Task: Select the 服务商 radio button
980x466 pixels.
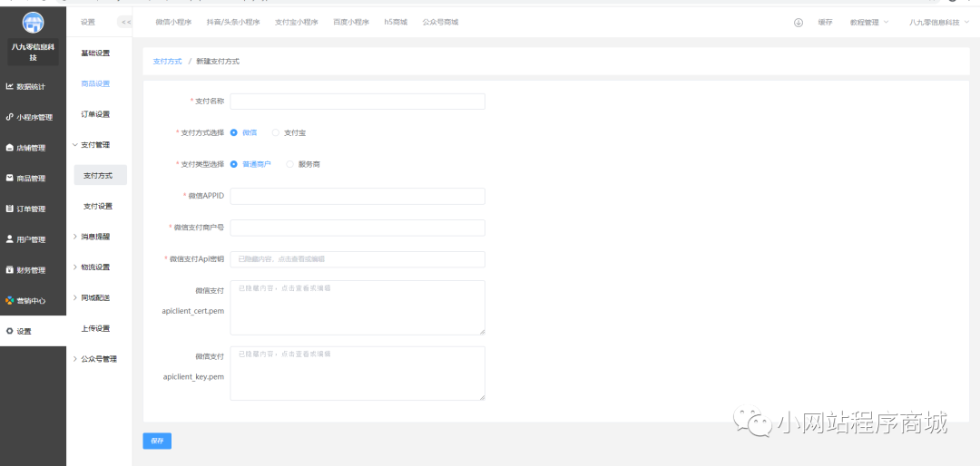Action: (289, 164)
